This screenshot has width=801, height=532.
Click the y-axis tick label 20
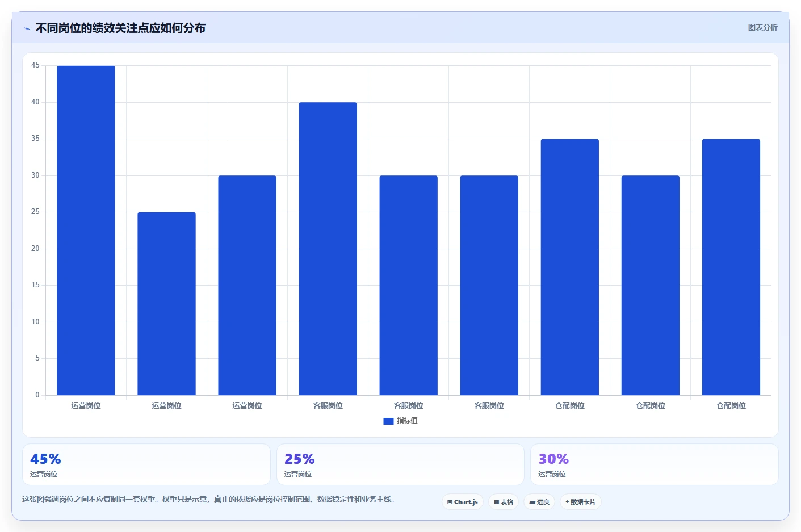[35, 249]
